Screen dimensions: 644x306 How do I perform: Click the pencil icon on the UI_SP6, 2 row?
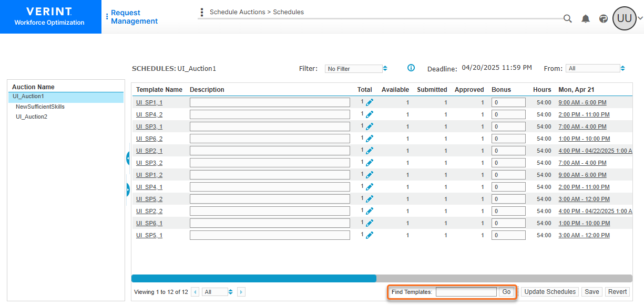pos(370,138)
